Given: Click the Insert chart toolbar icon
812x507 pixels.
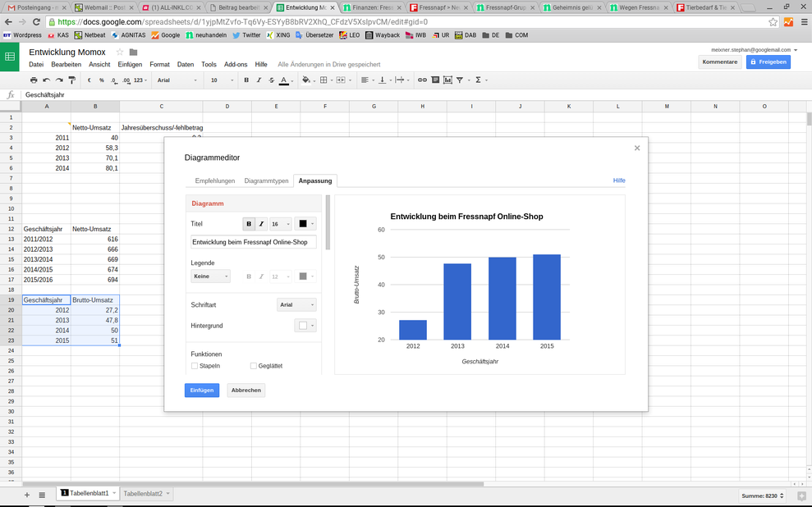Looking at the screenshot, I should 448,80.
